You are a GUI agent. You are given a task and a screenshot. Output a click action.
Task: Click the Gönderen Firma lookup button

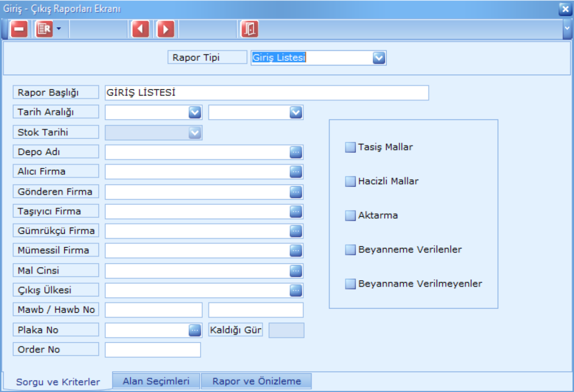tap(296, 192)
